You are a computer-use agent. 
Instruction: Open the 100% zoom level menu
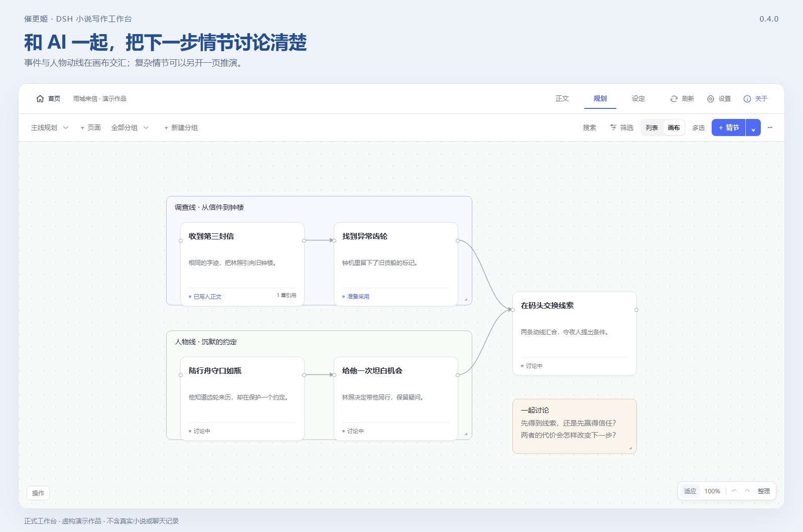(x=712, y=491)
